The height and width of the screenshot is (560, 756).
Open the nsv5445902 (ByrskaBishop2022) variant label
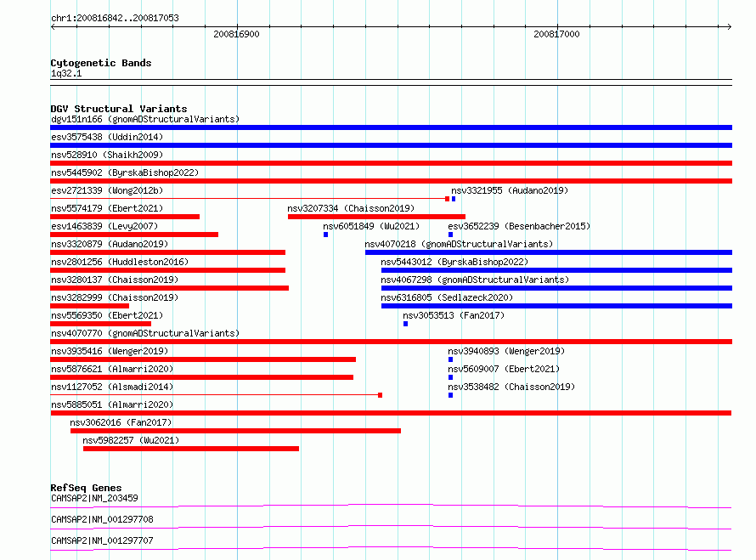(x=125, y=173)
